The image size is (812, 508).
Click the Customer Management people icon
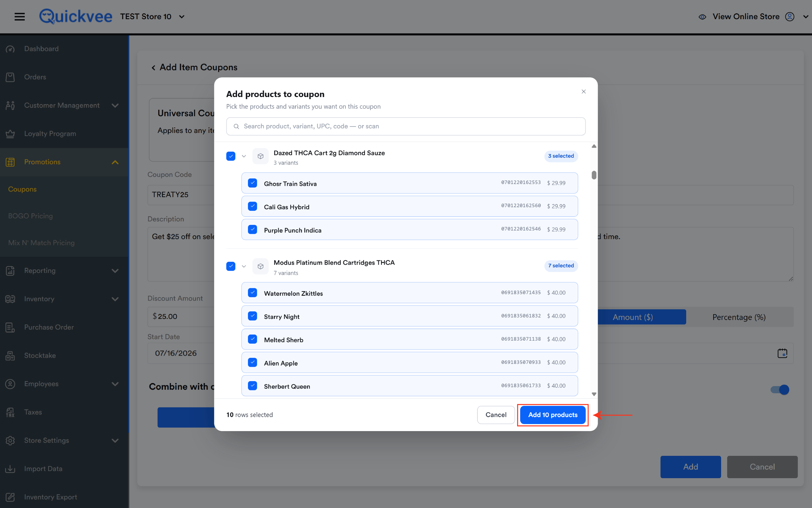10,106
